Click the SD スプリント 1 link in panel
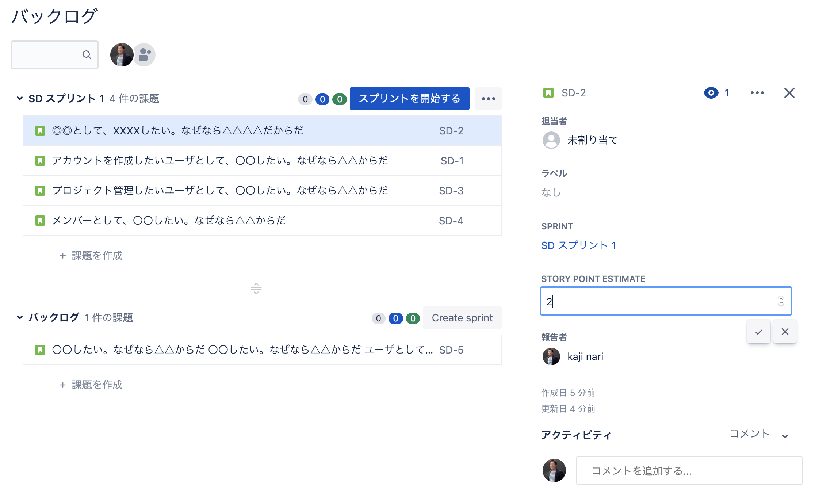The height and width of the screenshot is (504, 815). tap(579, 245)
